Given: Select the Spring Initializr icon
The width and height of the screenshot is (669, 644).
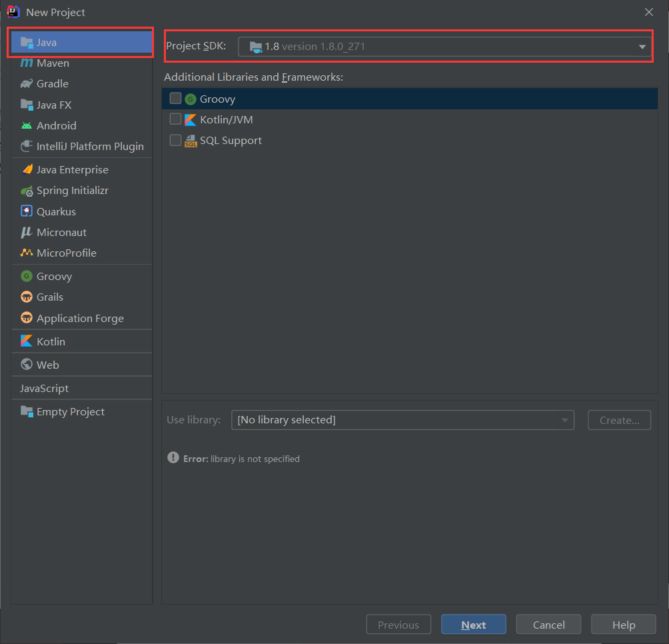Looking at the screenshot, I should point(27,191).
